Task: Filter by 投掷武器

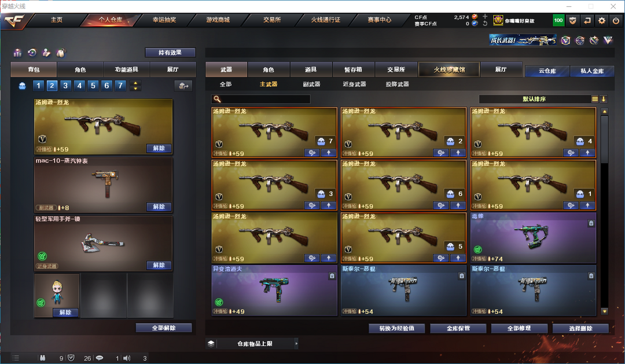Action: coord(398,84)
